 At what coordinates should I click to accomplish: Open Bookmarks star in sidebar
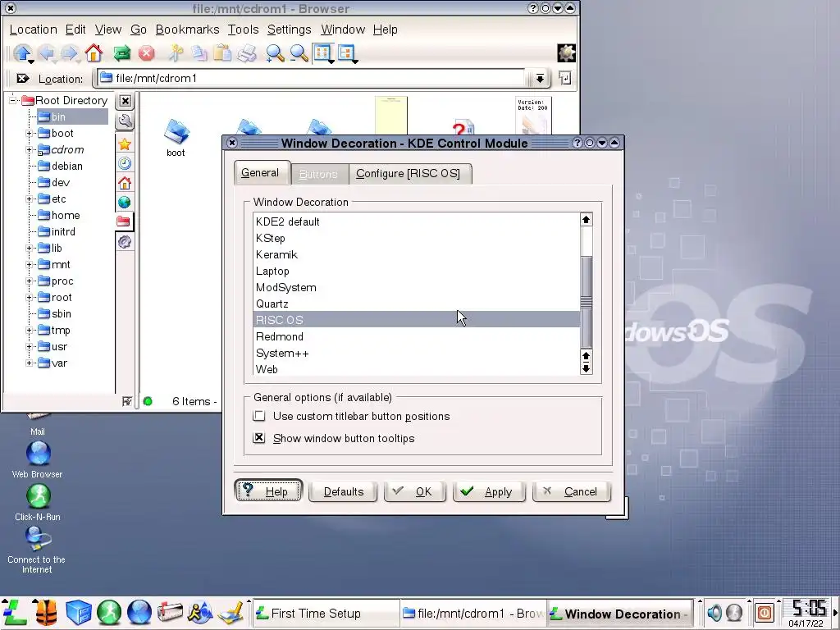coord(125,144)
